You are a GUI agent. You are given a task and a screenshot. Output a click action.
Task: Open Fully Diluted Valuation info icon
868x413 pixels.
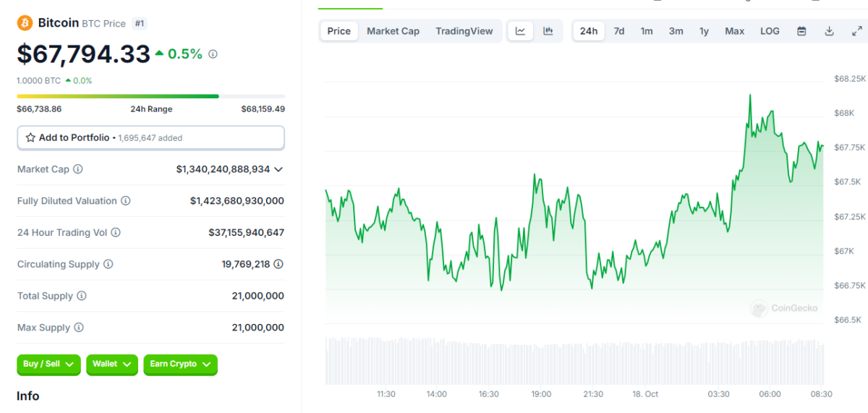point(126,201)
